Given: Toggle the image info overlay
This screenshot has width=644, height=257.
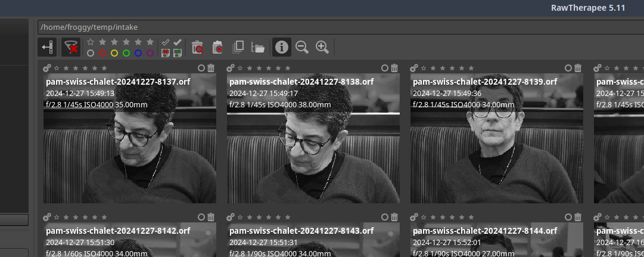Looking at the screenshot, I should [x=282, y=47].
